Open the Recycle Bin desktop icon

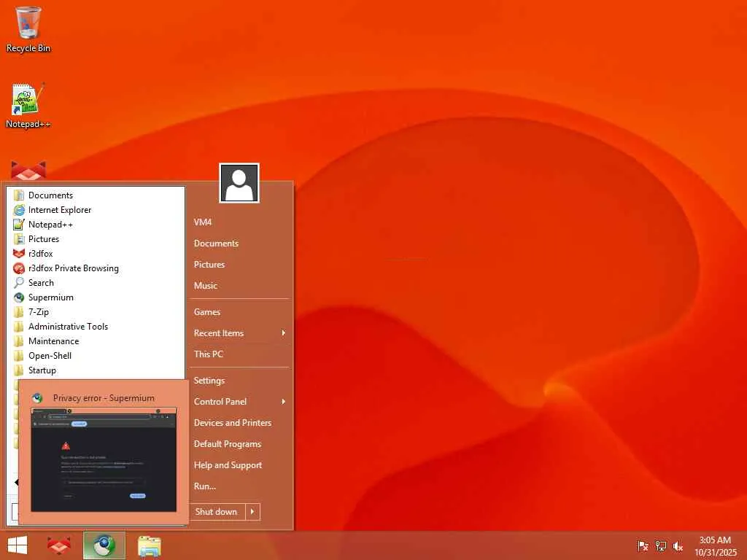point(28,29)
